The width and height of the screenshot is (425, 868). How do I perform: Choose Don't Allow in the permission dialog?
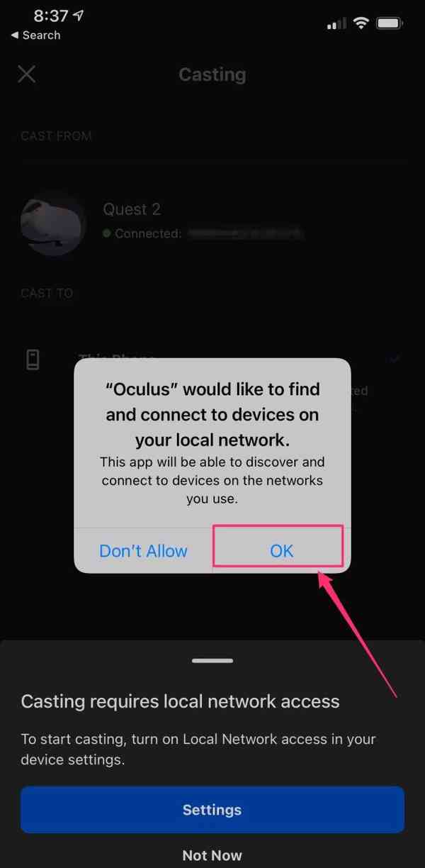143,550
